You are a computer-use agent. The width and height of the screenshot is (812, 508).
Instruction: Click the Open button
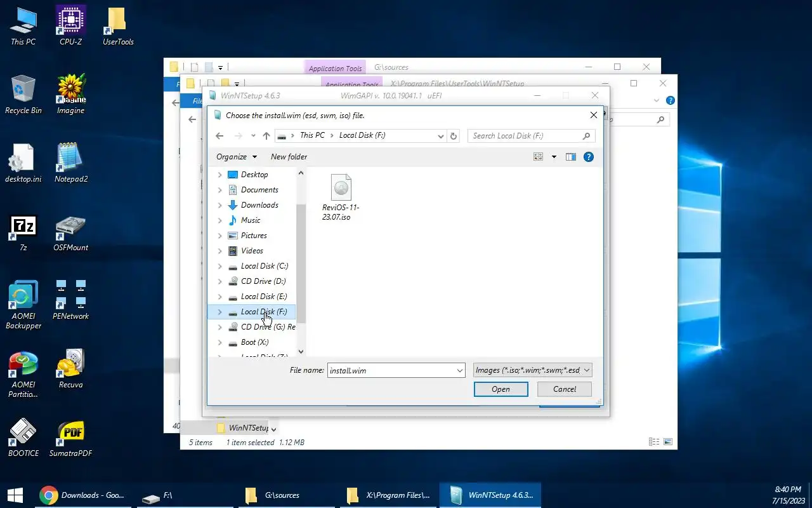501,389
